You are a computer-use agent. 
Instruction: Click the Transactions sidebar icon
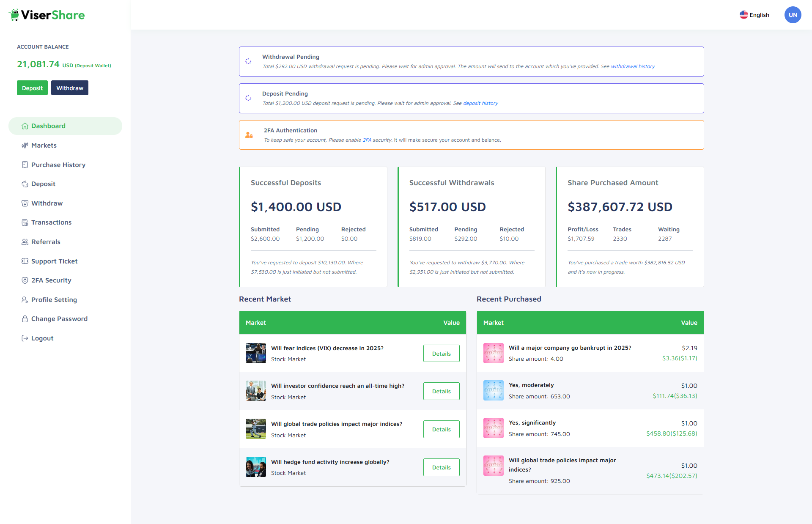click(25, 222)
